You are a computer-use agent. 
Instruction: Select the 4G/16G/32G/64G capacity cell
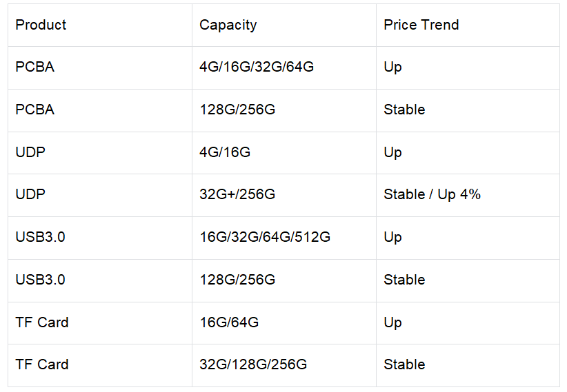256,68
